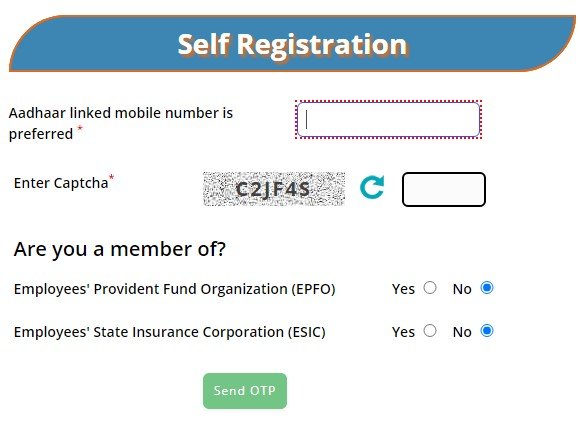This screenshot has height=437, width=580.
Task: Click the Employees' State Insurance Corporation text
Action: pyautogui.click(x=170, y=332)
